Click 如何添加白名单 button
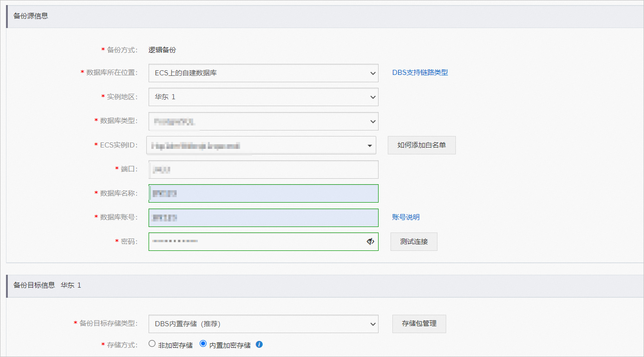This screenshot has width=644, height=357. (x=422, y=145)
